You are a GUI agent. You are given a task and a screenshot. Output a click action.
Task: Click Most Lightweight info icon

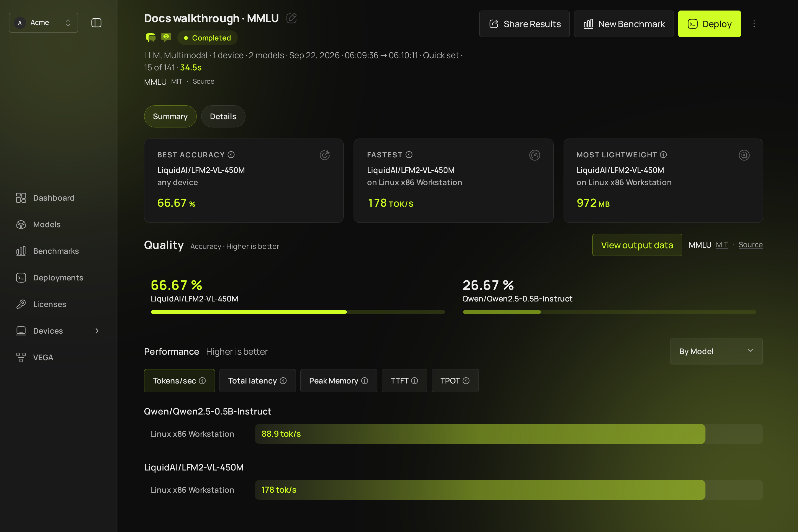(663, 155)
